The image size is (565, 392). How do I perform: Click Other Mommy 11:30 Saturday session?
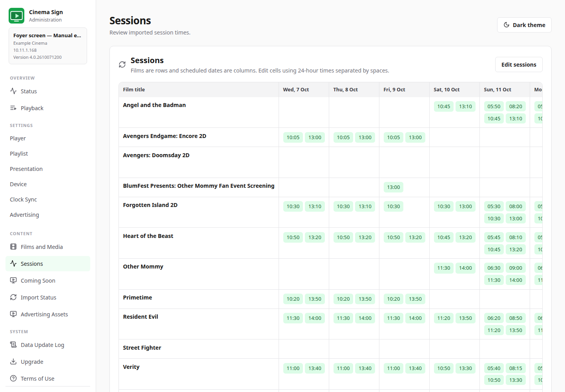[444, 268]
